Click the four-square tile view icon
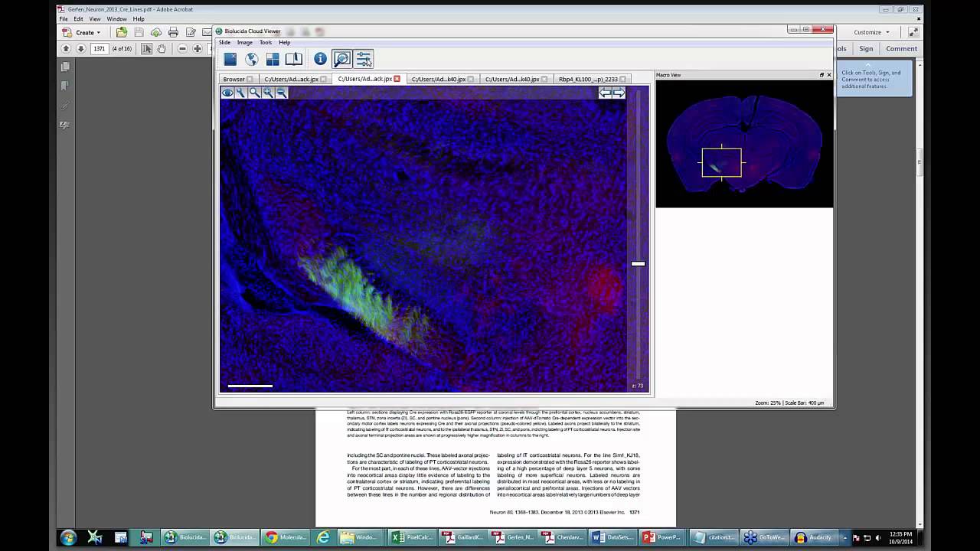This screenshot has width=980, height=551. [x=273, y=59]
